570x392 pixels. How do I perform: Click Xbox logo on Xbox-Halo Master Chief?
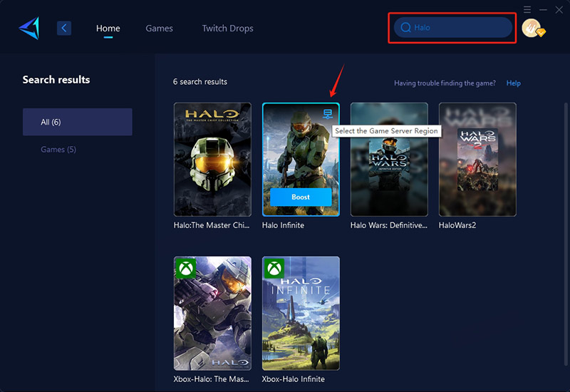[x=186, y=269]
